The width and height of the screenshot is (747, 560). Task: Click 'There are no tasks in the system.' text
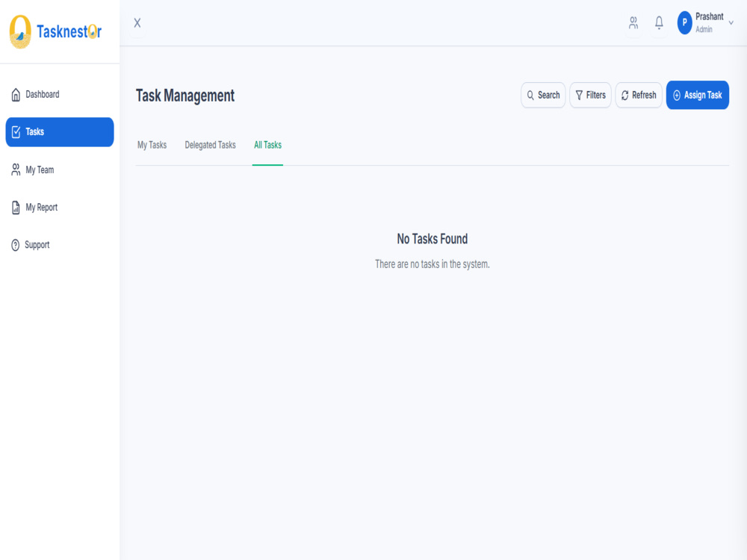[x=432, y=264]
